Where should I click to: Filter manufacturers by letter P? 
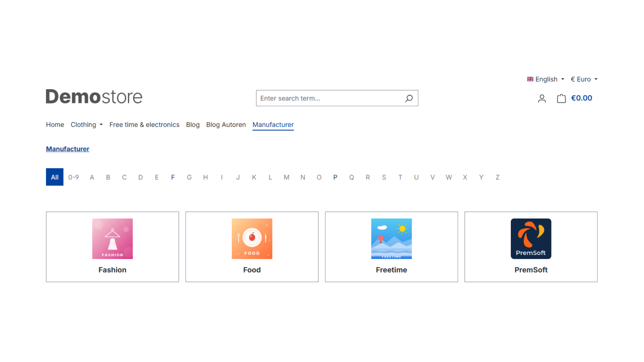pos(335,177)
